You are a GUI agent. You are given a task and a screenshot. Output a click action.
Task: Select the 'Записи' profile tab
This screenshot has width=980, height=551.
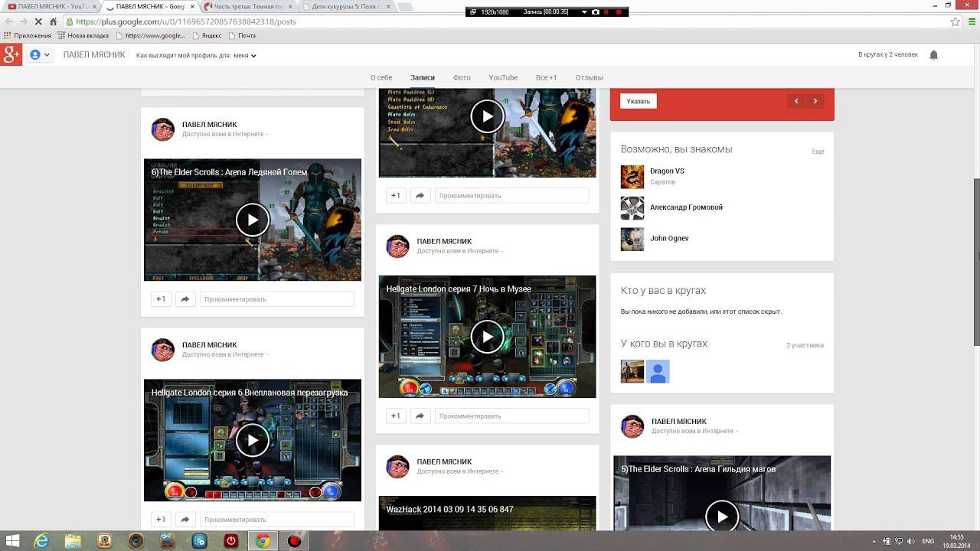point(423,77)
